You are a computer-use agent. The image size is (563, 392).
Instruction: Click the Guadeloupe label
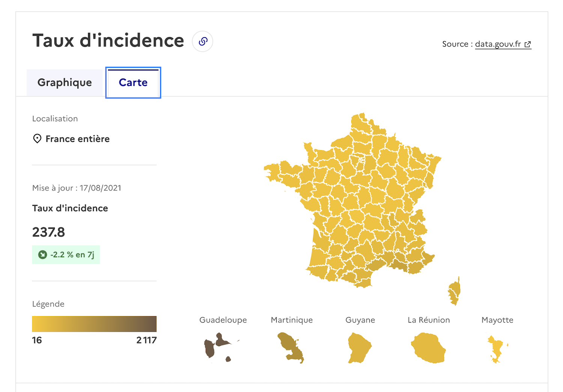[x=223, y=320]
